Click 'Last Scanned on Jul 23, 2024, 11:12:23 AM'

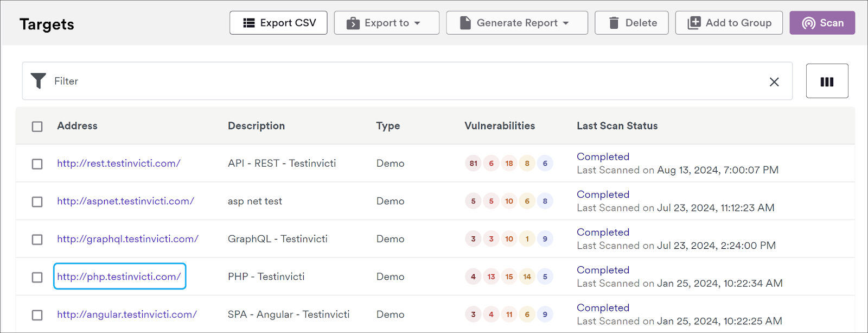point(675,208)
